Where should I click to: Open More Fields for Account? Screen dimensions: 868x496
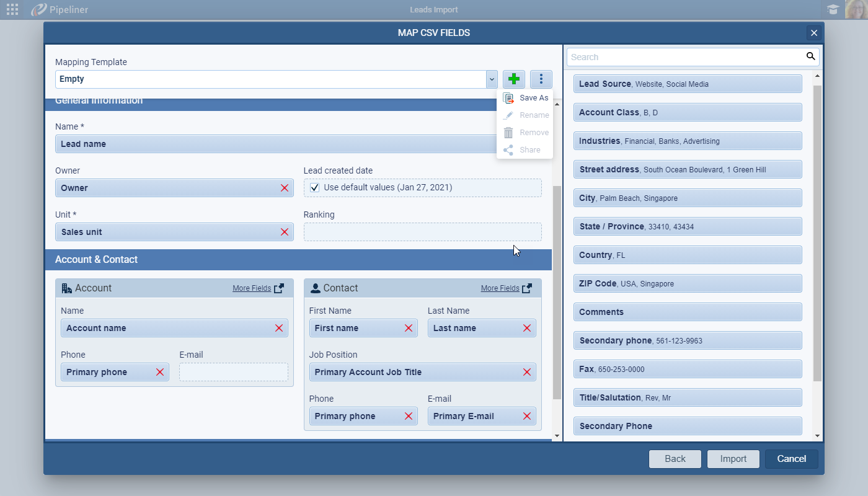[258, 288]
